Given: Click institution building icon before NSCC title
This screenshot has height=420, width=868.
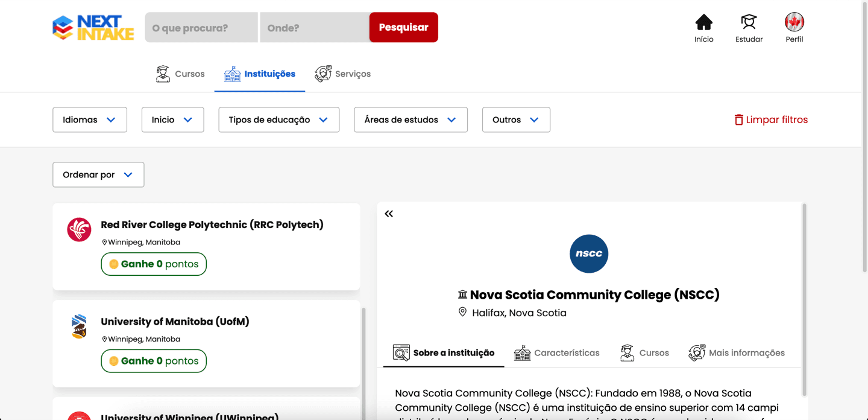Looking at the screenshot, I should pyautogui.click(x=462, y=294).
